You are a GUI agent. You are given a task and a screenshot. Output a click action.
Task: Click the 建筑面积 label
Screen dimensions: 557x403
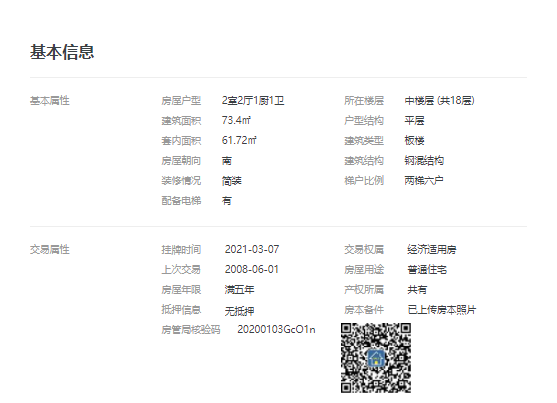pyautogui.click(x=181, y=120)
